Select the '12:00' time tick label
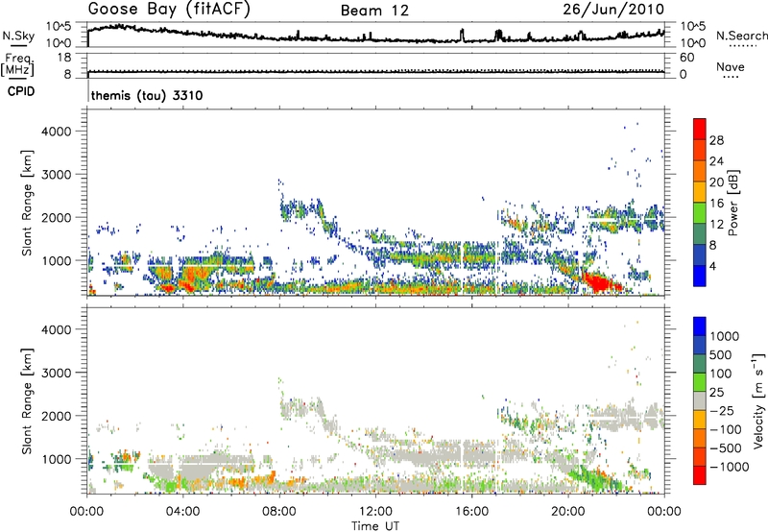The width and height of the screenshot is (768, 532). coord(375,512)
